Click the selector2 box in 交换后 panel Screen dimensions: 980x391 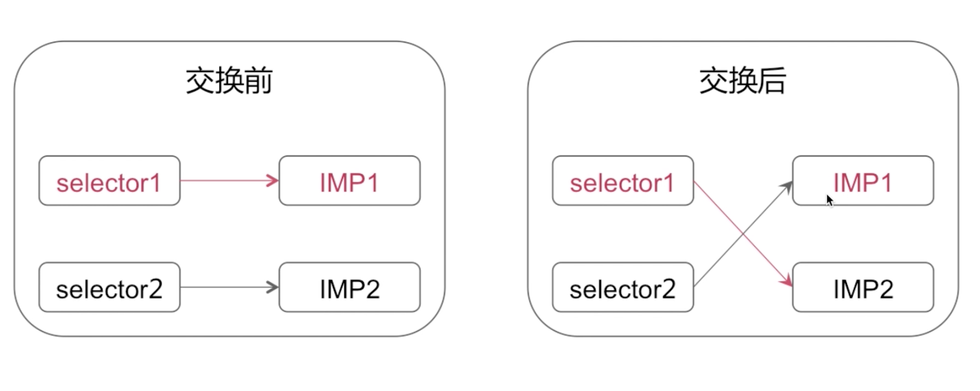click(623, 287)
